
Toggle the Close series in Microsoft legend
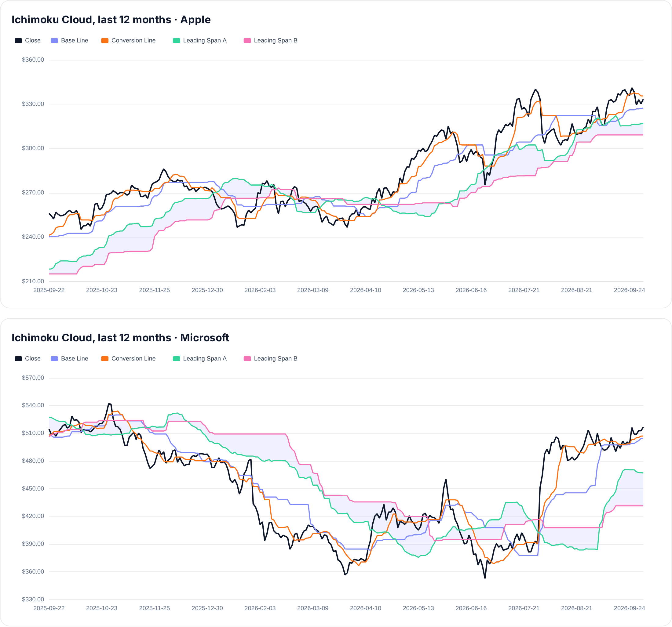pyautogui.click(x=27, y=358)
